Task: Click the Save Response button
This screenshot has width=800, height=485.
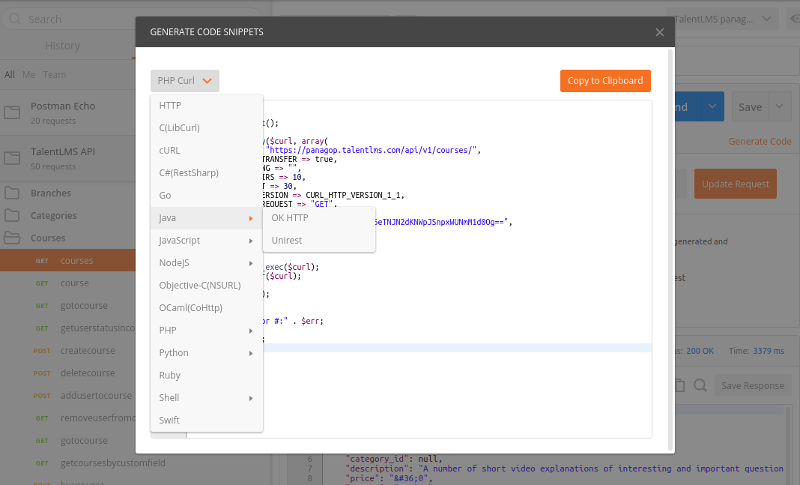Action: [x=753, y=386]
